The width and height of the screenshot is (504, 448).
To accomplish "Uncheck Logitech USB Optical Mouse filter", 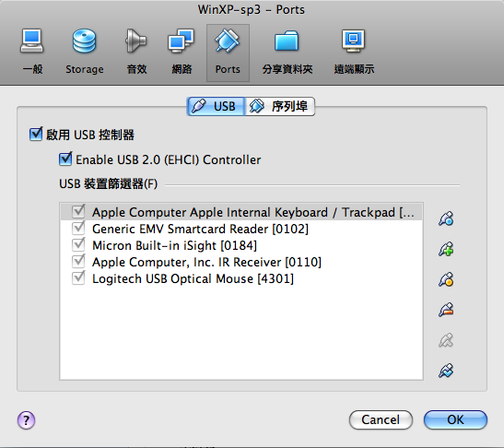I will pyautogui.click(x=78, y=278).
